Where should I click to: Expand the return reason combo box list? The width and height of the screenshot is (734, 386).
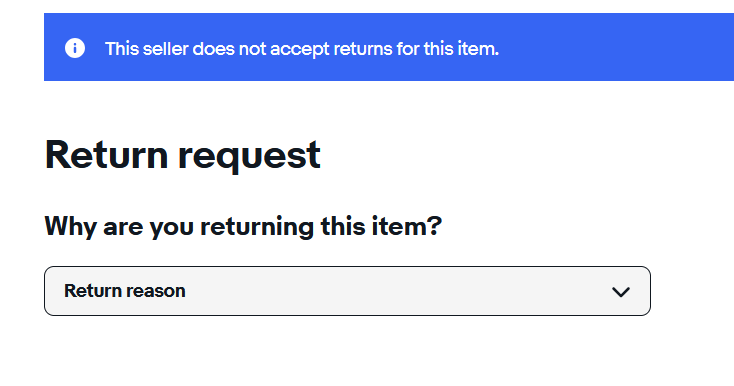pos(347,291)
